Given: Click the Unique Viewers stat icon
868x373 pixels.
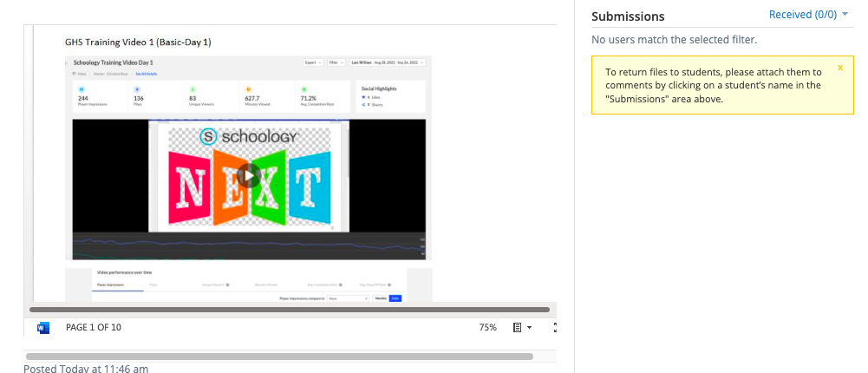Looking at the screenshot, I should coord(193,89).
